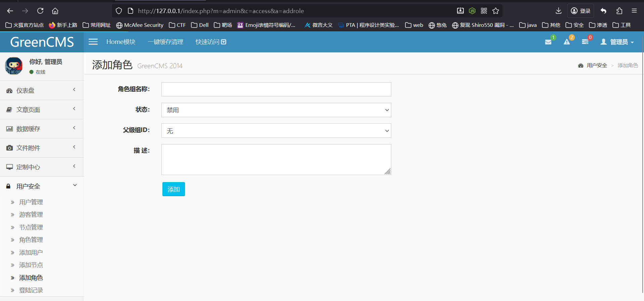Select Home模块 in top navigation
Viewport: 644px width, 301px height.
click(121, 42)
